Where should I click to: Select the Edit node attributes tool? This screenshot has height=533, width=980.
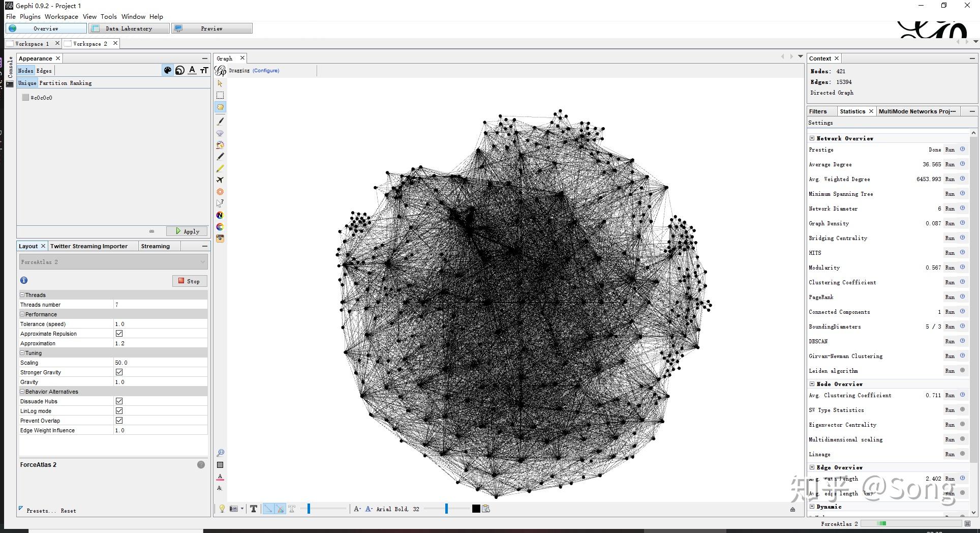(x=220, y=203)
